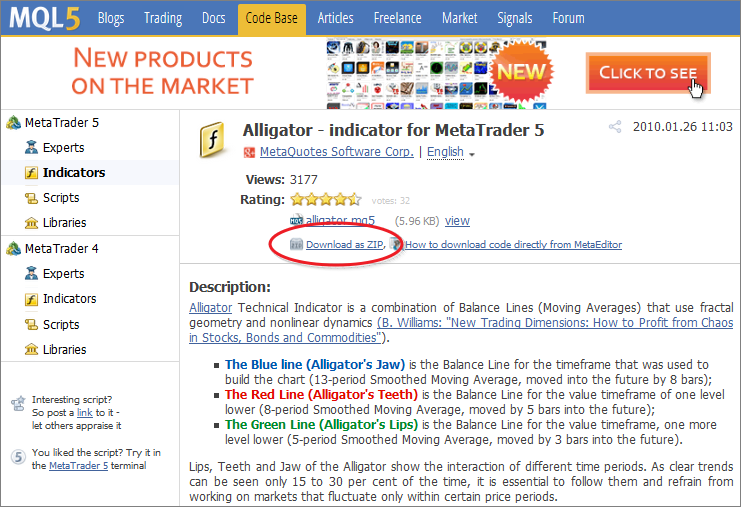Open the B. Williams book reference link
The width and height of the screenshot is (741, 507).
click(x=461, y=330)
